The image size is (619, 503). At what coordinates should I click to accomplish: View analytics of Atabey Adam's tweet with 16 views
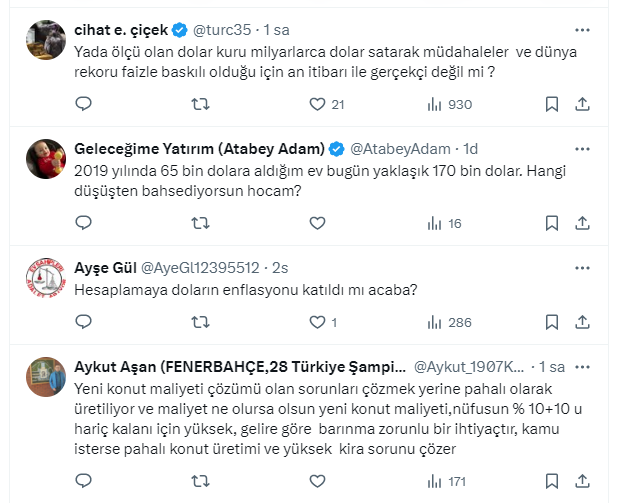point(445,223)
